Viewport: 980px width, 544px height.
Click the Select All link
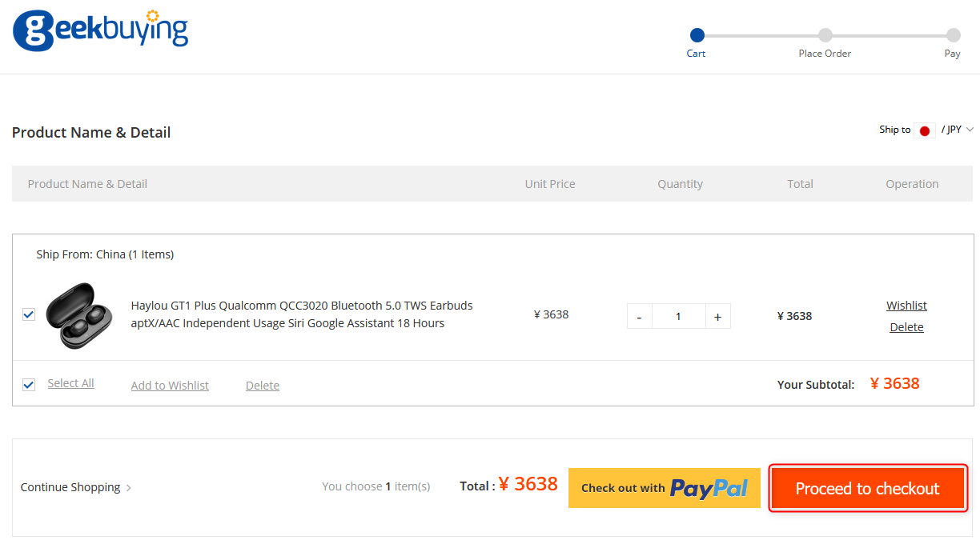70,383
